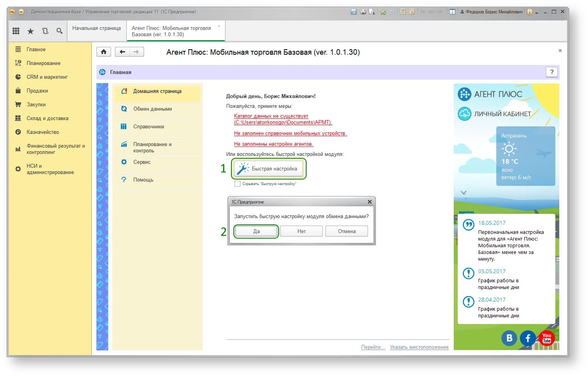Open the 18.05.2017 news item
The width and height of the screenshot is (588, 376).
point(507,241)
